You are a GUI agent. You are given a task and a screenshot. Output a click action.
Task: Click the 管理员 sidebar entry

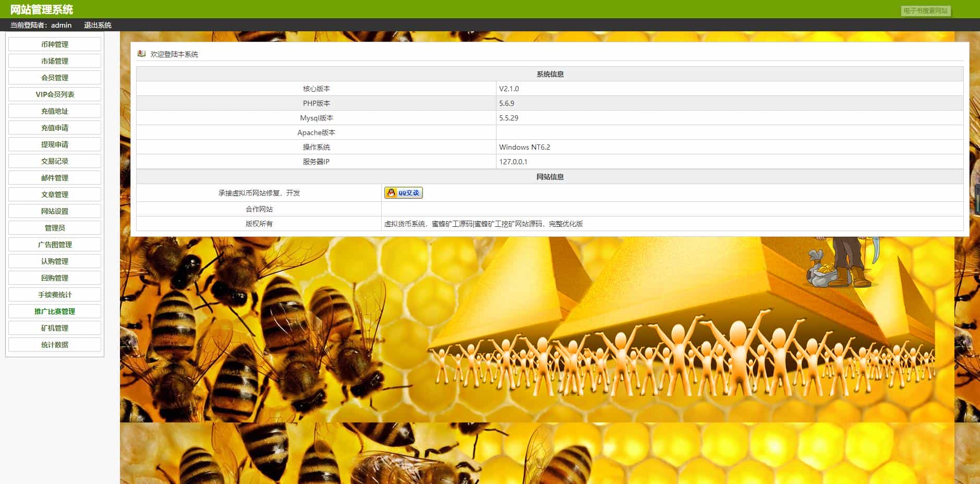55,228
